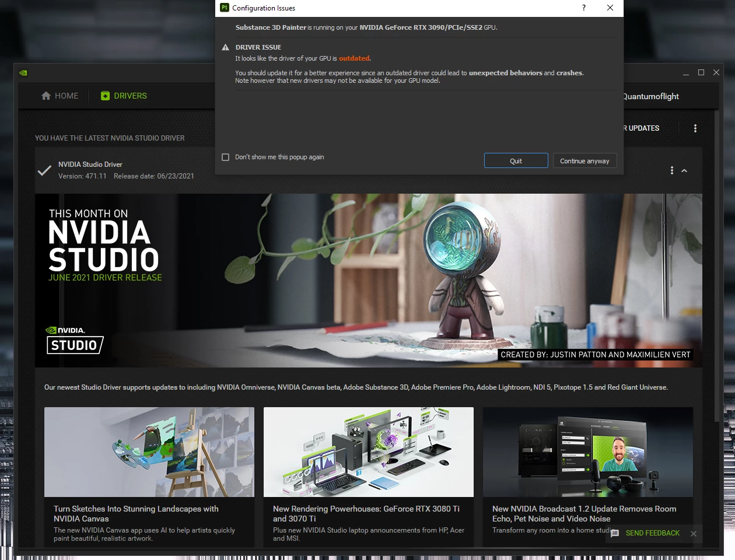Collapse the NVIDIA Studio Driver details chevron
The height and width of the screenshot is (560, 735).
[684, 171]
